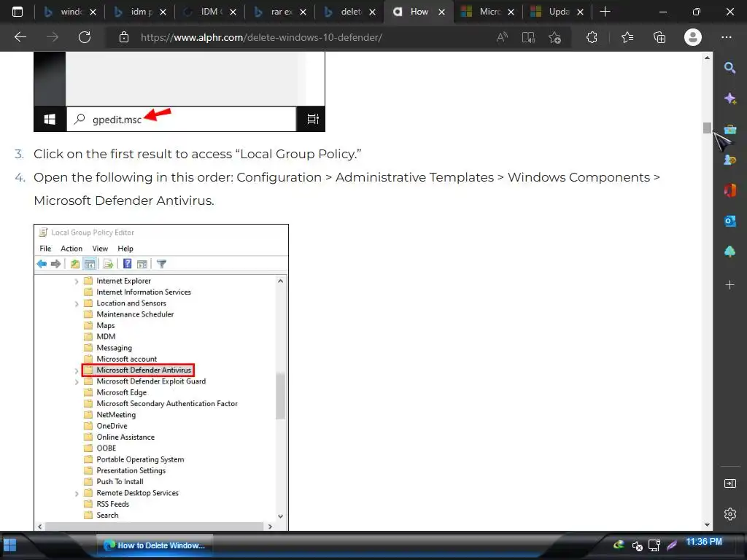The width and height of the screenshot is (747, 560).
Task: Switch to the 'rar ex' tab
Action: pyautogui.click(x=279, y=12)
